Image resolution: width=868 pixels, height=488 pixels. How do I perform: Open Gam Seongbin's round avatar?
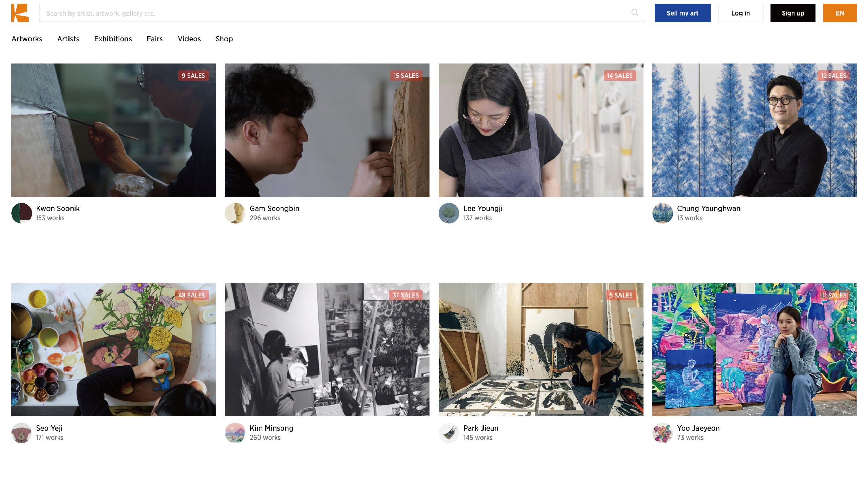click(x=235, y=213)
